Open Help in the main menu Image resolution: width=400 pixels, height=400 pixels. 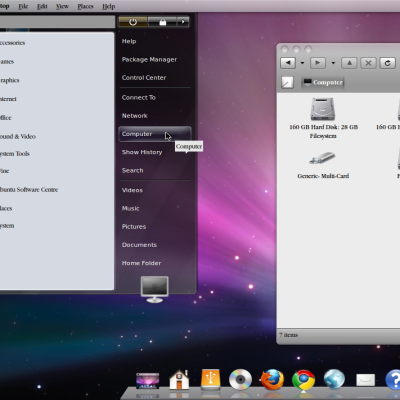tap(129, 41)
